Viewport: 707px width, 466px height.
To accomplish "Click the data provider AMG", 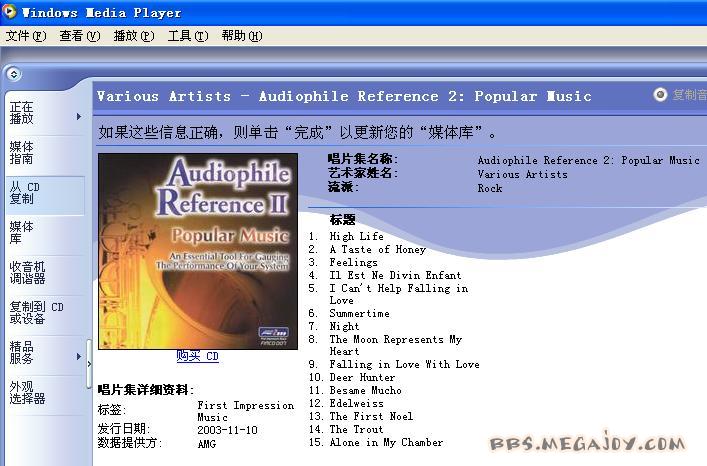I will pyautogui.click(x=207, y=444).
